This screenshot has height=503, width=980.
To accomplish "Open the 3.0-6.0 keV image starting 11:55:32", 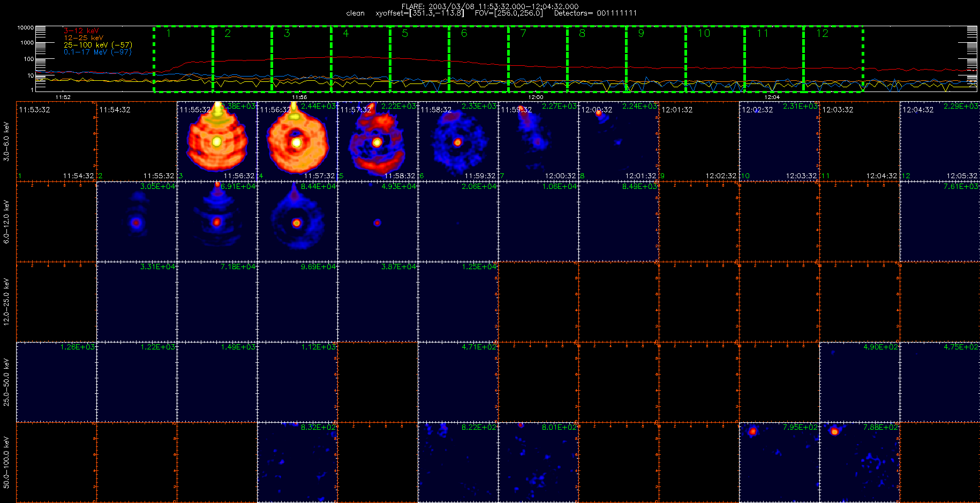I will (x=217, y=141).
